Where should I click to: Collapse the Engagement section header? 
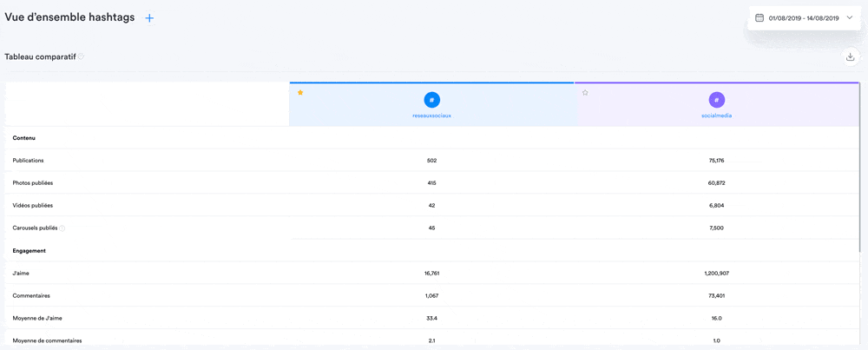click(x=30, y=251)
